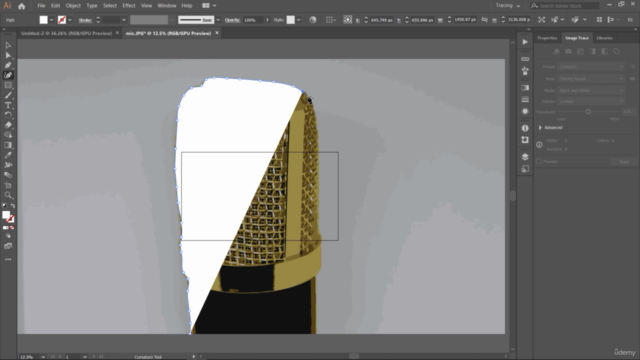The image size is (640, 360).
Task: Select the Artboard tool
Action: point(8,185)
